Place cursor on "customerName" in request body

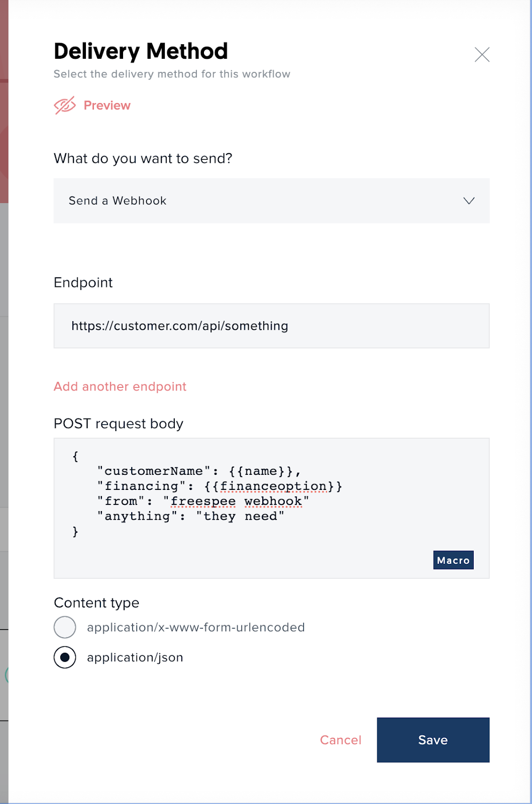tap(153, 471)
